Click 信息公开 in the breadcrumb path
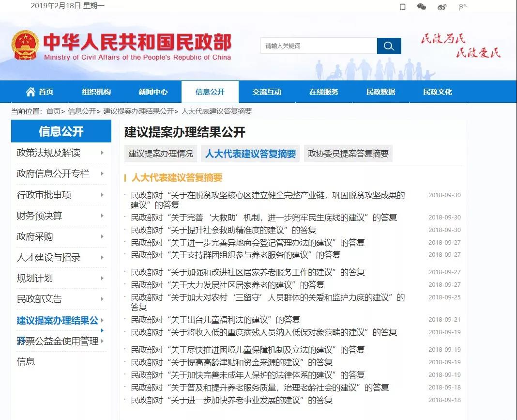 click(82, 111)
